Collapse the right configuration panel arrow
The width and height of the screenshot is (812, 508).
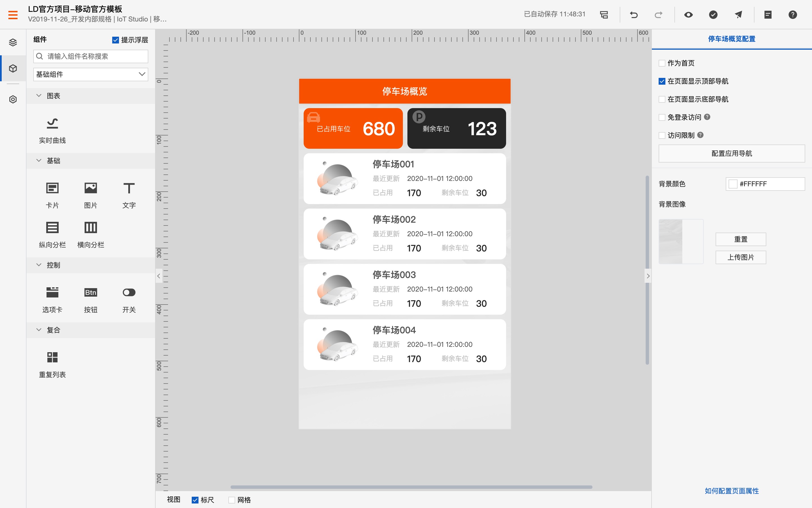(648, 276)
